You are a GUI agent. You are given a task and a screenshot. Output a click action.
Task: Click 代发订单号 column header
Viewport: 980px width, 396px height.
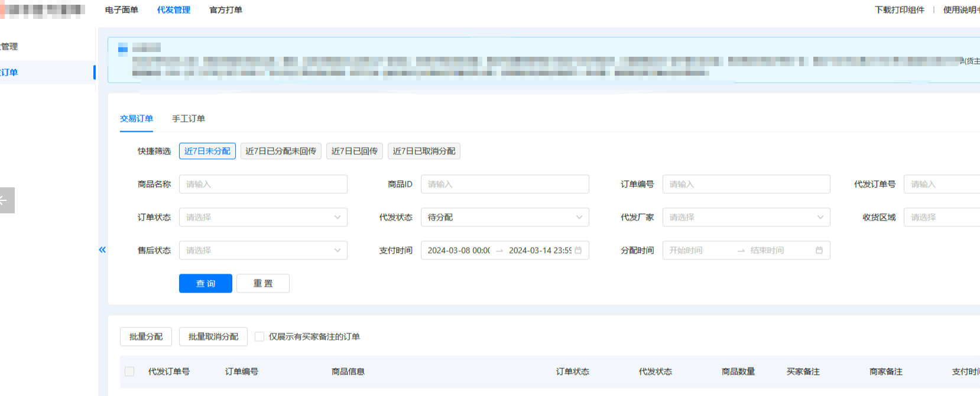pos(169,372)
